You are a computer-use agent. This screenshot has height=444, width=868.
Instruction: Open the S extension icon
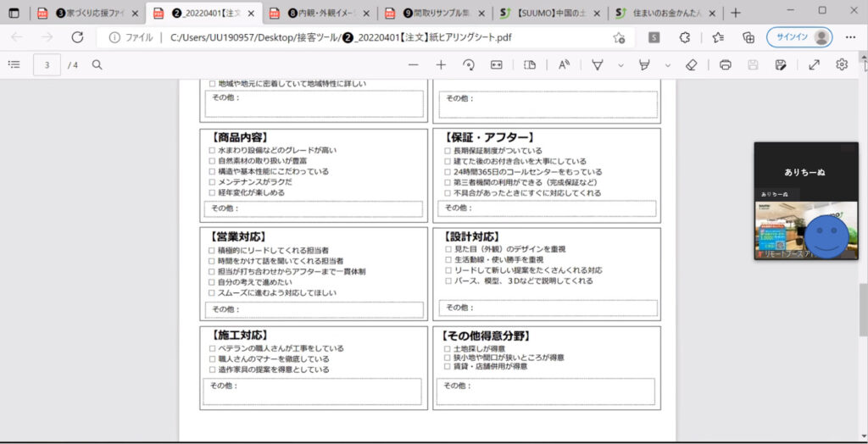pos(654,37)
